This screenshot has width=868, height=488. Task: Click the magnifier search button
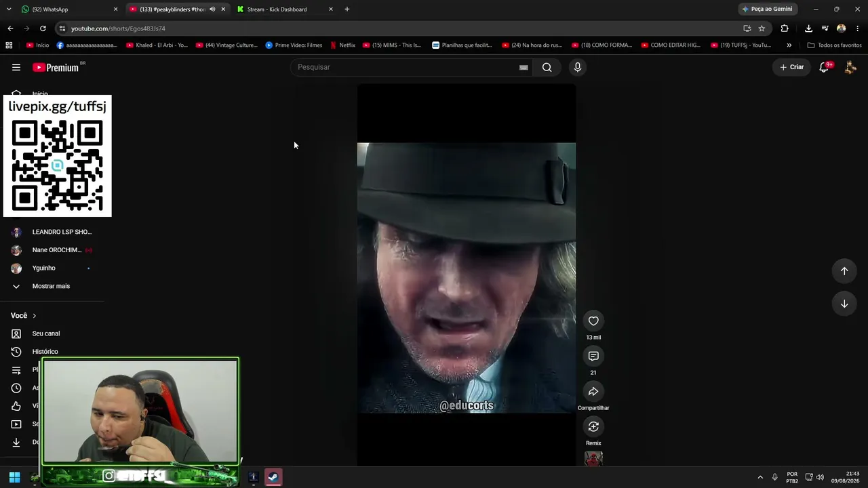pos(547,67)
